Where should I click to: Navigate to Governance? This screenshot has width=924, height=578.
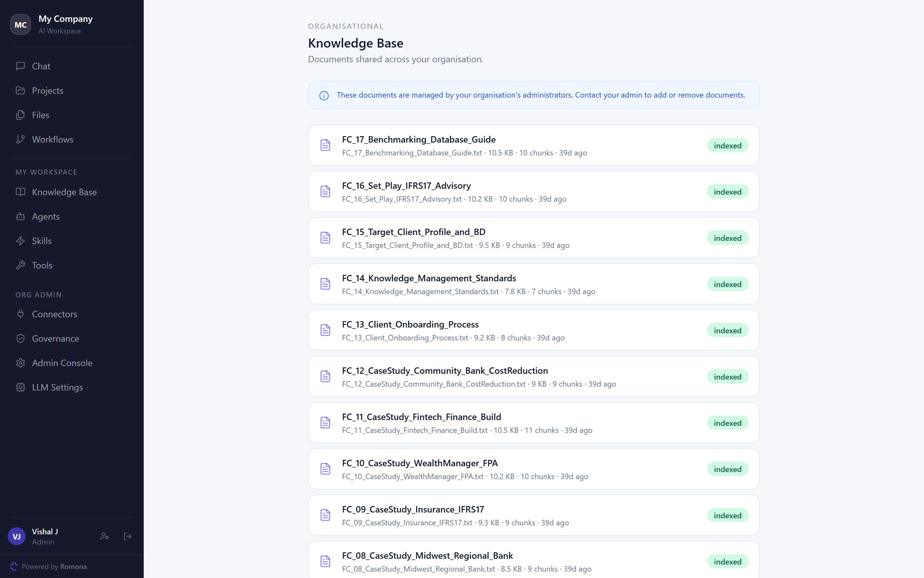[x=72, y=339]
